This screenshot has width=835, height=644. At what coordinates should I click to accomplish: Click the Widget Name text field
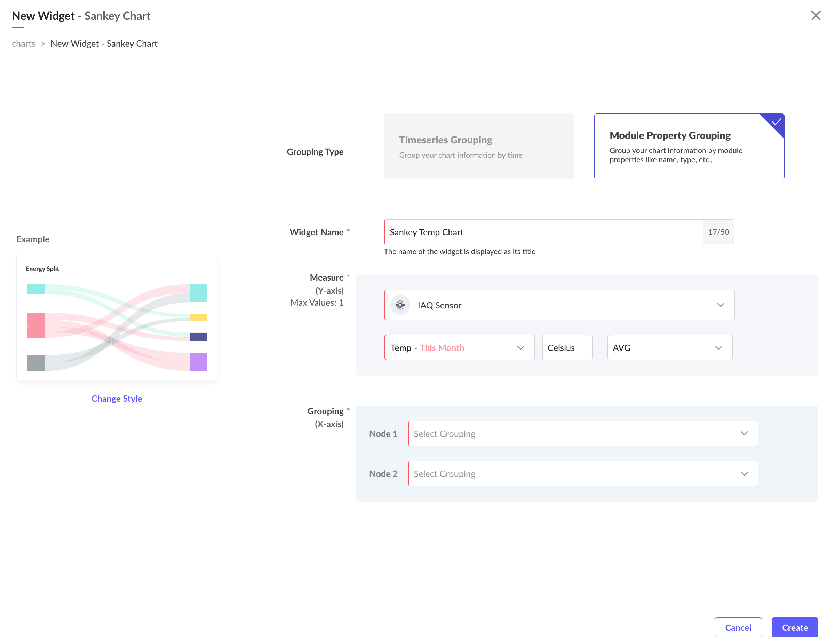point(543,232)
